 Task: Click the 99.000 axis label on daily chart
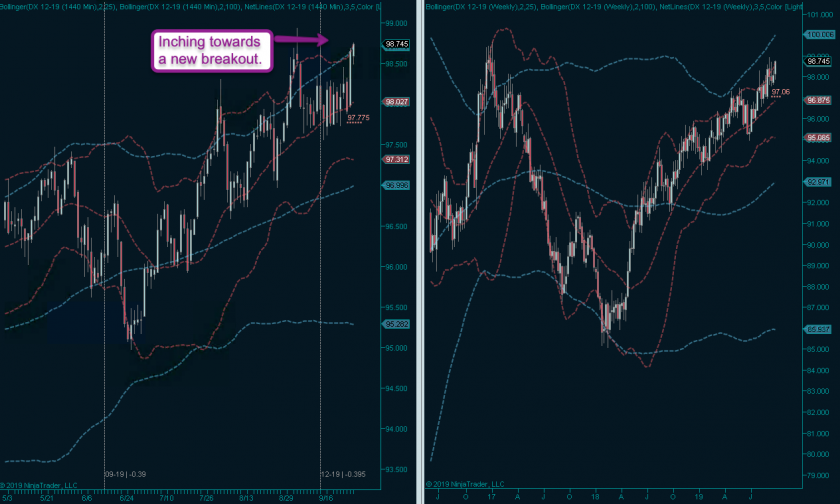click(396, 24)
